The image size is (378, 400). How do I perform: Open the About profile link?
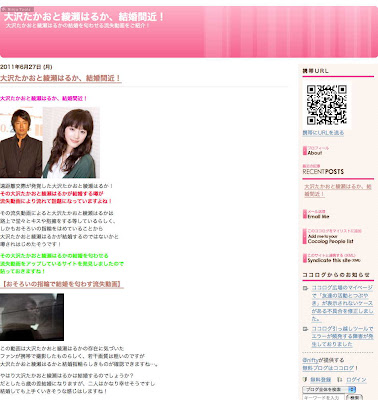(315, 153)
